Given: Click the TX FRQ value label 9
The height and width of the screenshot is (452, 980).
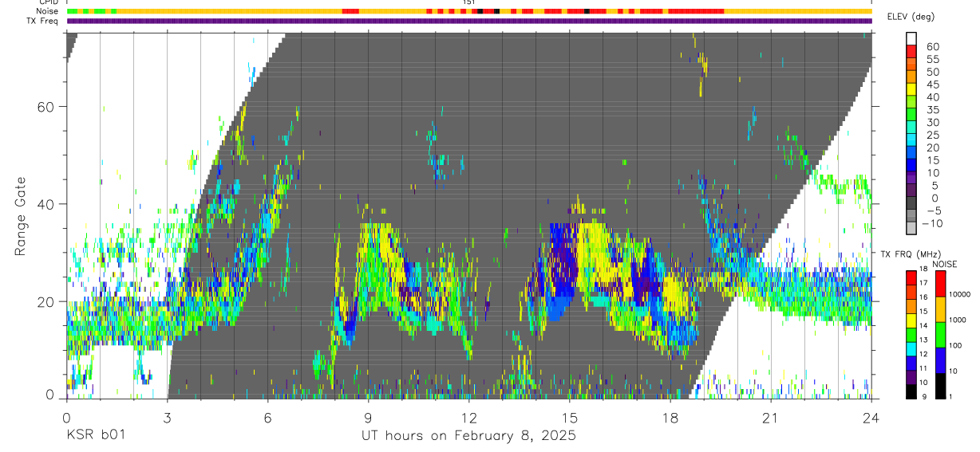Looking at the screenshot, I should tap(926, 398).
